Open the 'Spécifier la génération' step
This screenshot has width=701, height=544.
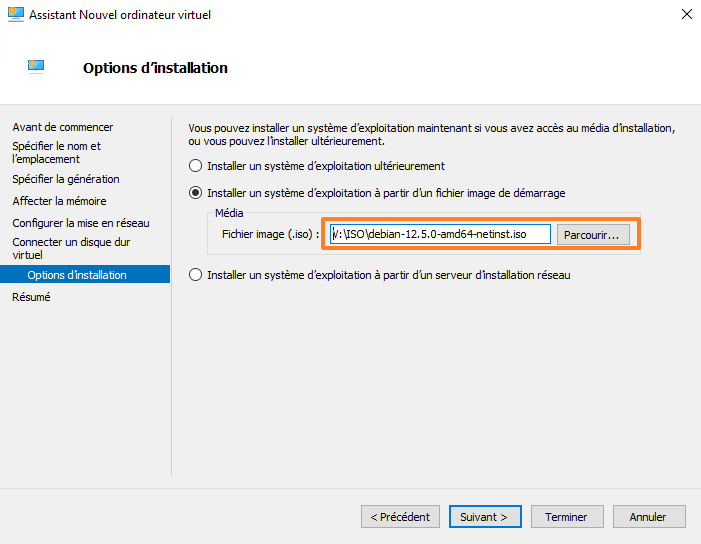65,179
